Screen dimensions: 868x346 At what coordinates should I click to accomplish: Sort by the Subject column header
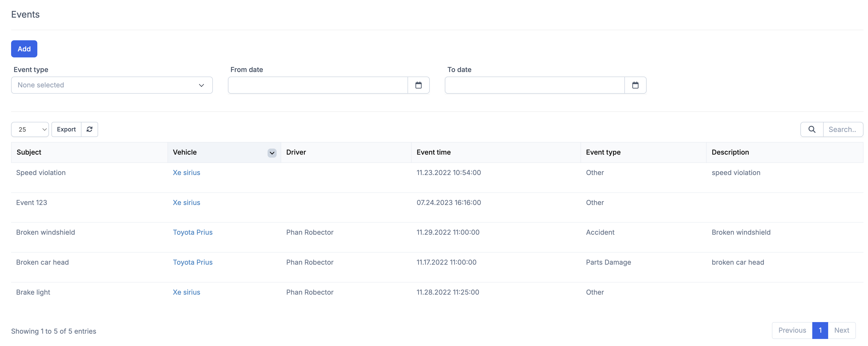coord(29,152)
